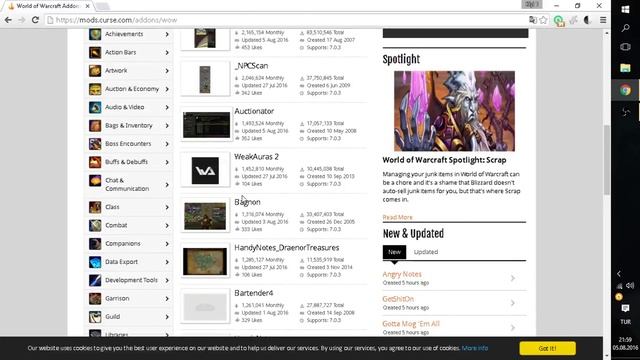
Task: Expand the Auction & Economy chevron
Action: point(167,89)
